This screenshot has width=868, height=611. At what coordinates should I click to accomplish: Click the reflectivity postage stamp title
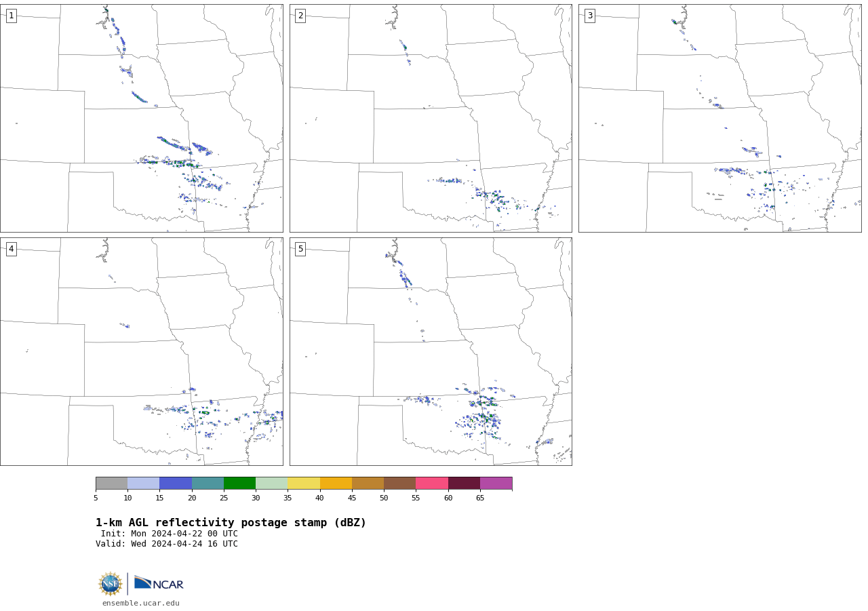click(231, 523)
